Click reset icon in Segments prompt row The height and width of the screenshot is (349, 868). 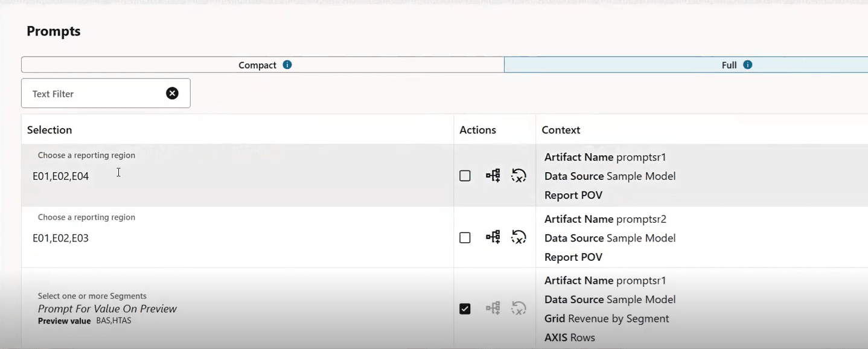(x=519, y=309)
